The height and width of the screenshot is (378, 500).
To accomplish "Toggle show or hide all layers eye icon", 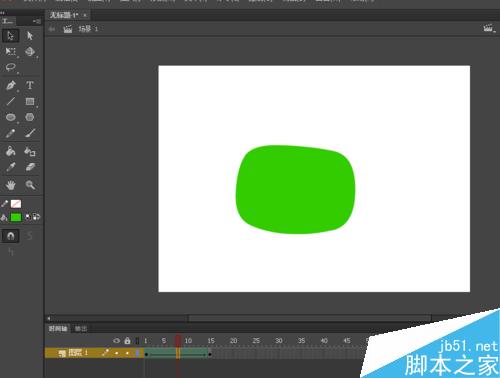I will coord(116,341).
